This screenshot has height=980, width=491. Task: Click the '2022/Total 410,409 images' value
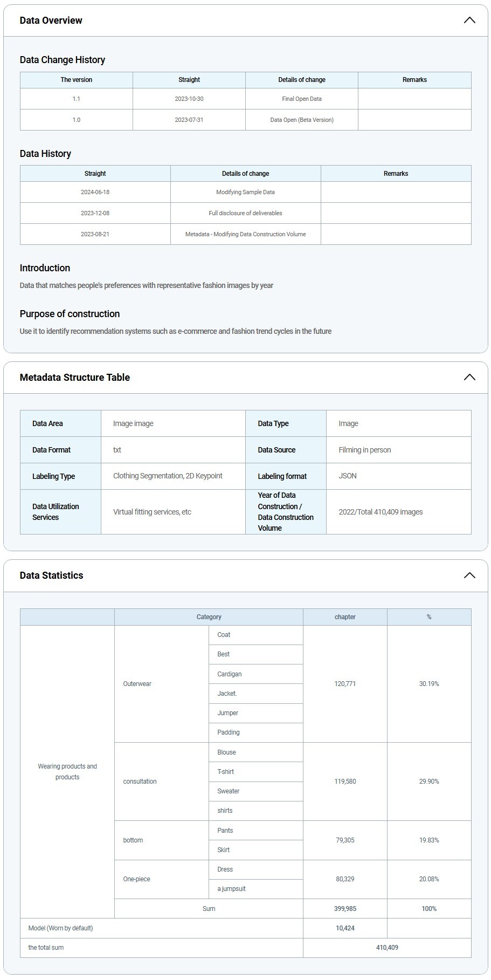381,512
